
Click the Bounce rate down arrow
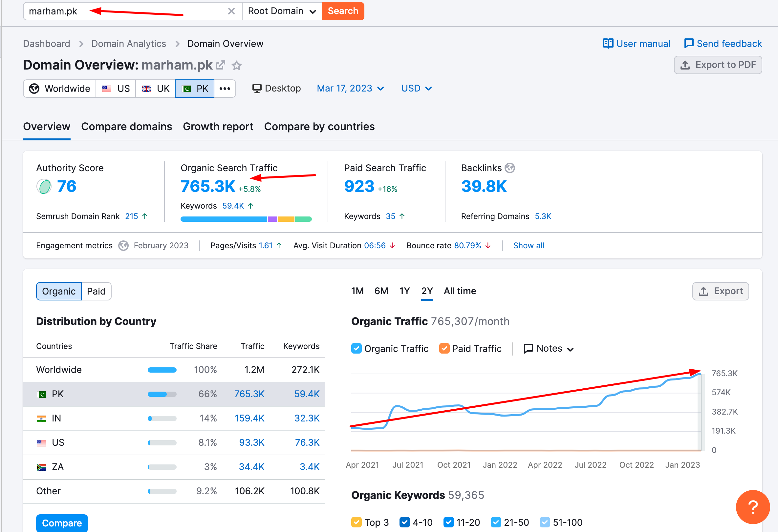click(488, 246)
